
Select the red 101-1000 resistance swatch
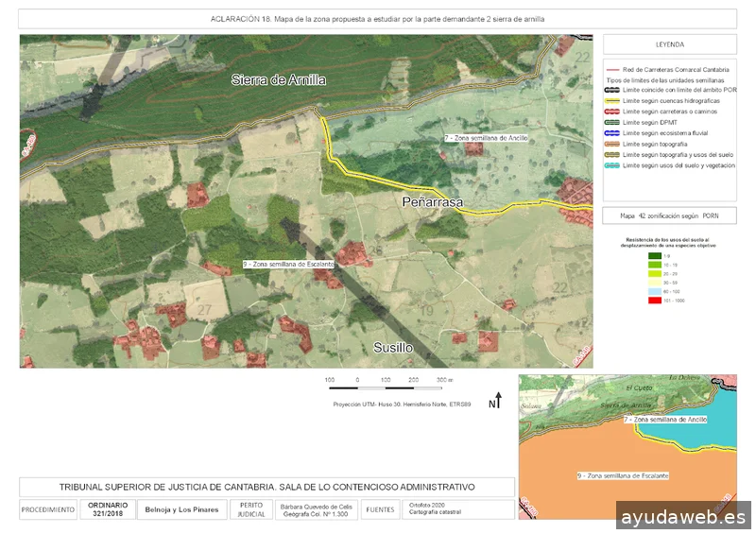655,300
